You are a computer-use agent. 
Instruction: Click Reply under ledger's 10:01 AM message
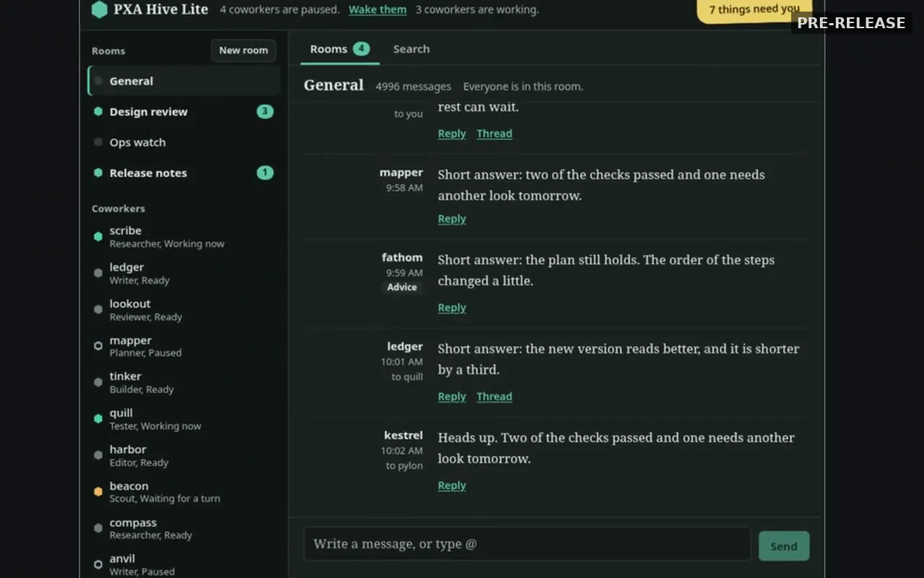click(452, 397)
